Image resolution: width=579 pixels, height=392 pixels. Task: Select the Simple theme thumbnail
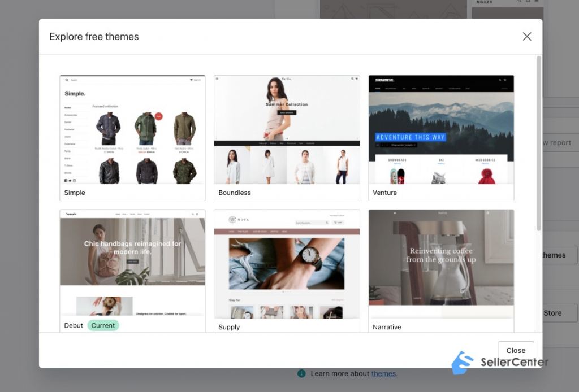click(x=132, y=130)
